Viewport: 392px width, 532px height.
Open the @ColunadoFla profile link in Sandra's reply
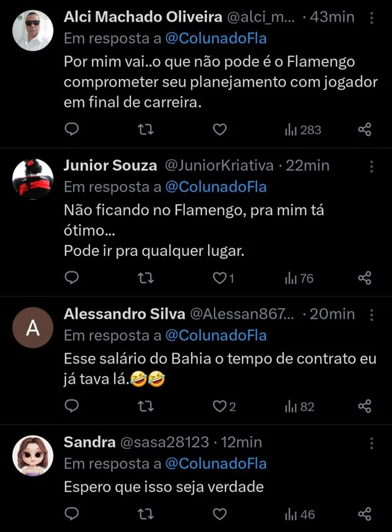(216, 464)
